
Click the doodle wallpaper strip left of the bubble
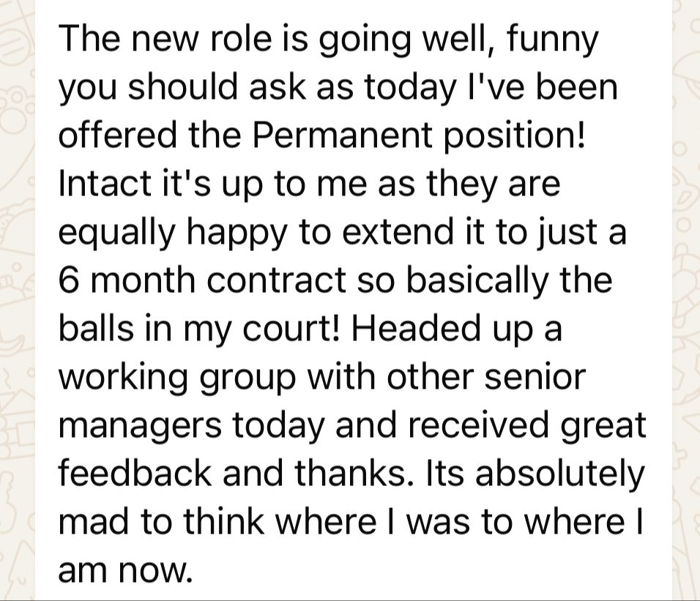[17, 300]
